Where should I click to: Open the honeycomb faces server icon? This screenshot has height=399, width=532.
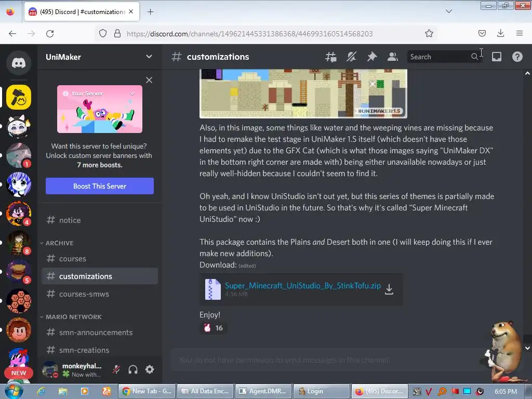19,301
